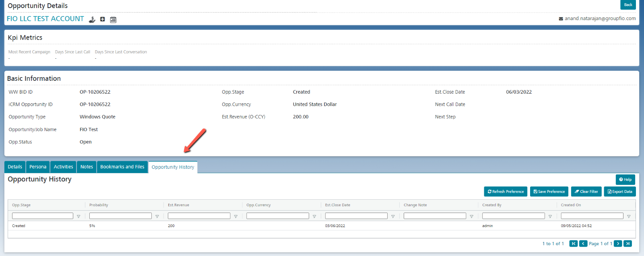Sort by the Created On column header
This screenshot has width=644, height=256.
[x=571, y=205]
